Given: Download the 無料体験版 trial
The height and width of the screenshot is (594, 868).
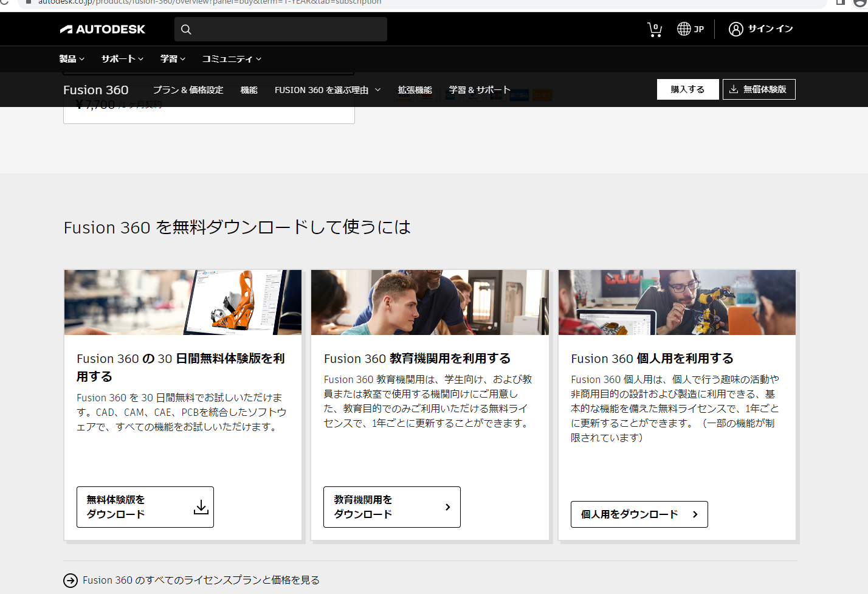Looking at the screenshot, I should coord(145,507).
